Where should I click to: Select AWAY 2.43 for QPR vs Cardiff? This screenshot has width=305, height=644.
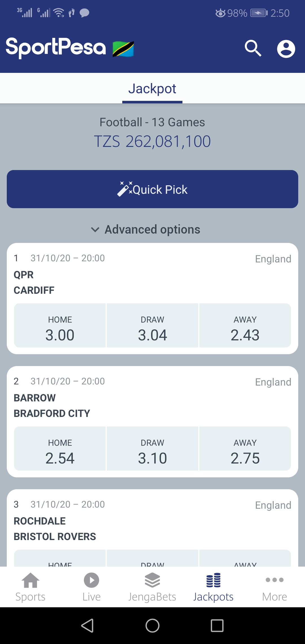(245, 326)
